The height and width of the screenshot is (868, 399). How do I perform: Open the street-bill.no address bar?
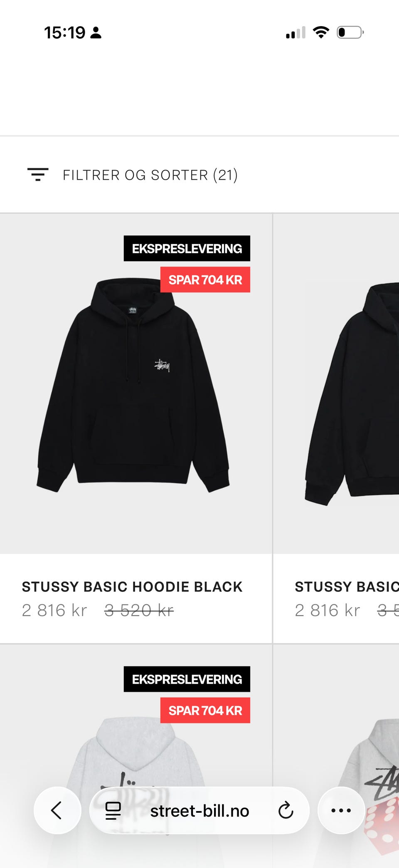[199, 811]
